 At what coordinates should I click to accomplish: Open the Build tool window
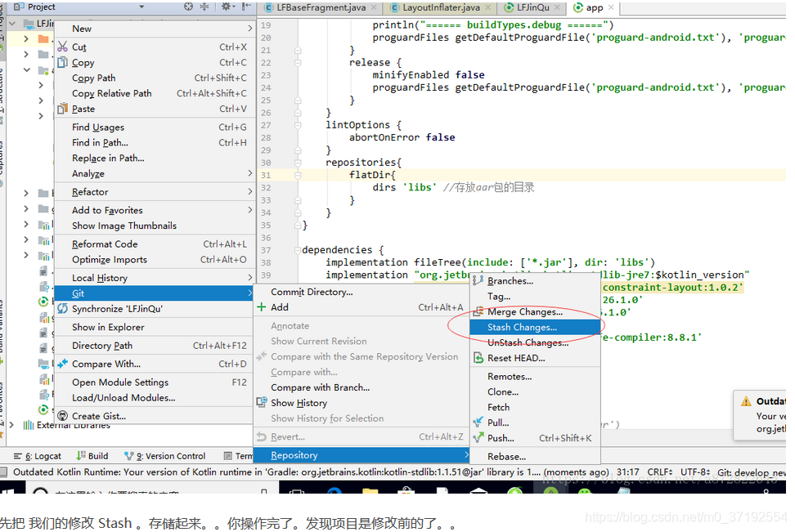[x=92, y=456]
